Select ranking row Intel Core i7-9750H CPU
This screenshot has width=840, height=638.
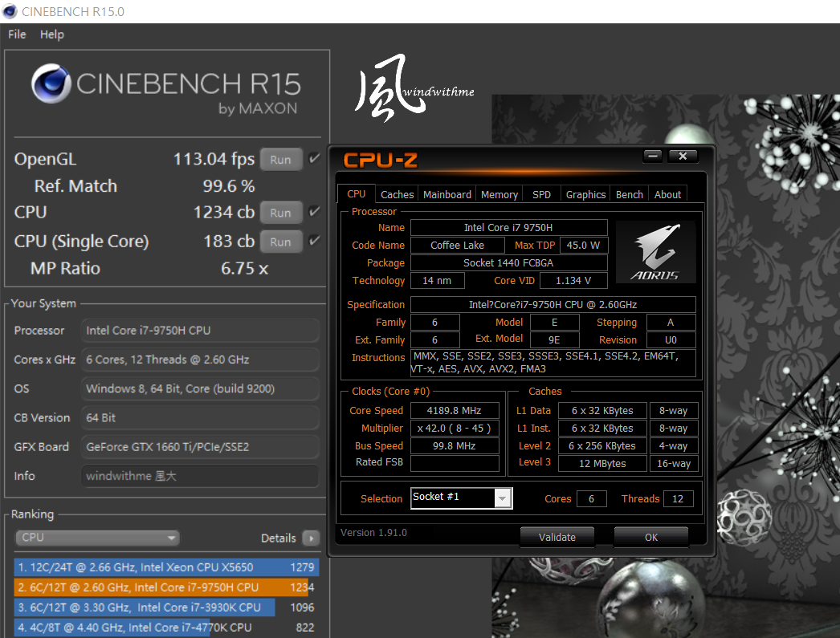[166, 587]
